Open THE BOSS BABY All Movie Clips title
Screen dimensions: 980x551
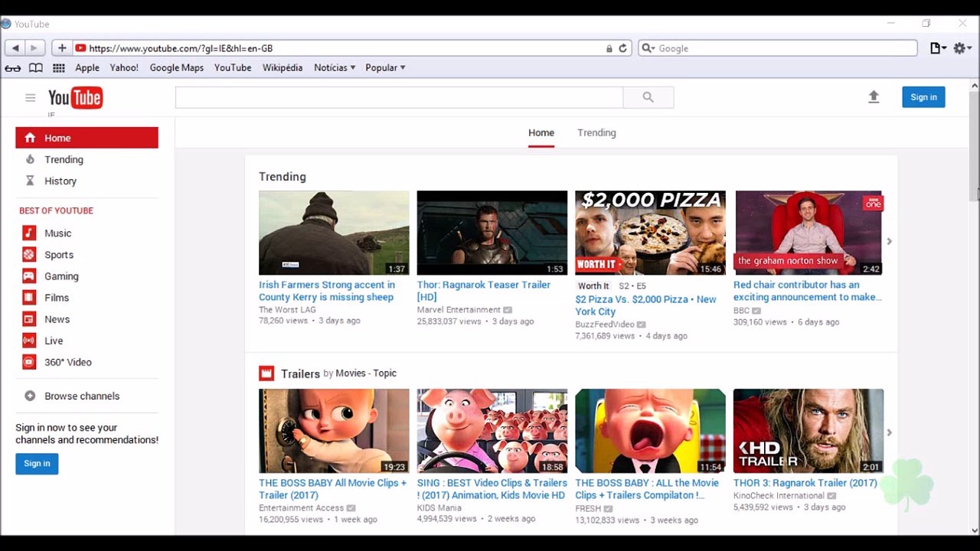(x=332, y=489)
